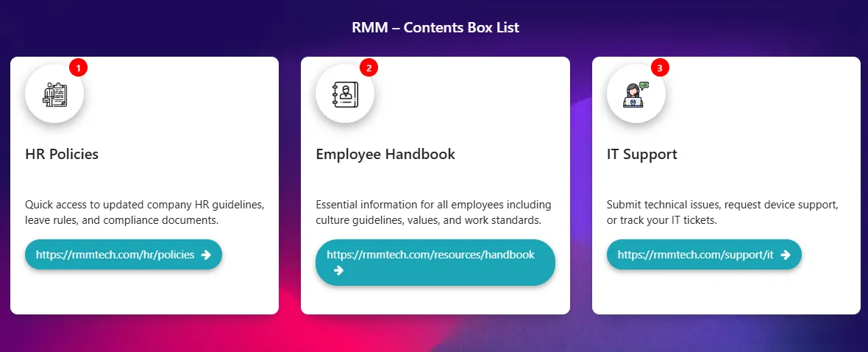The width and height of the screenshot is (868, 352).
Task: Click the RMM – Contents Box List title
Action: pos(435,27)
